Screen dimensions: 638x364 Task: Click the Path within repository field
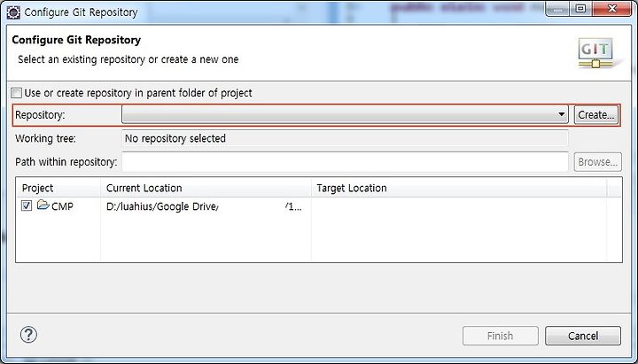[345, 162]
